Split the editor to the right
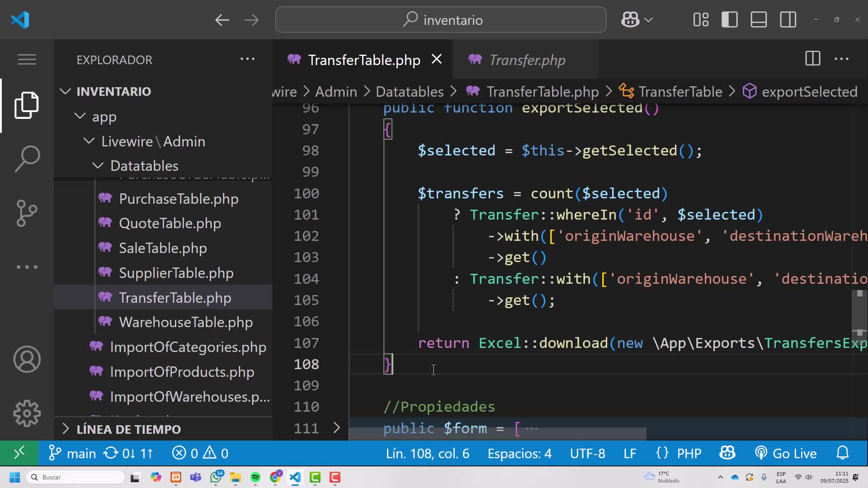This screenshot has height=488, width=868. [812, 59]
